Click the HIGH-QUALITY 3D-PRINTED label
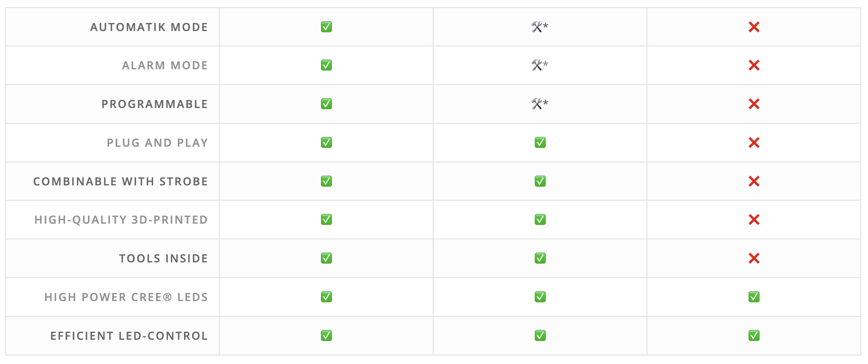 pyautogui.click(x=121, y=220)
